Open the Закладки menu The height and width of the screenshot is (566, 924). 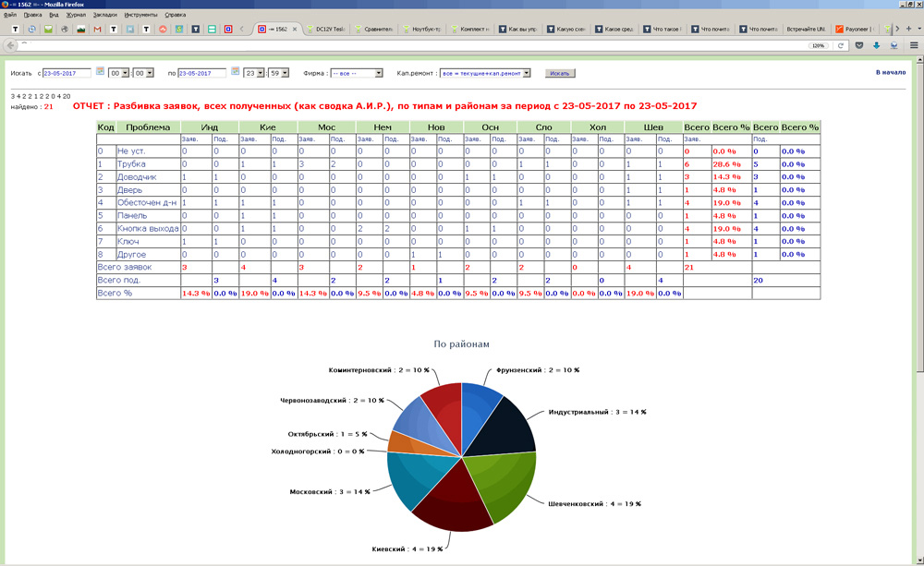pos(104,16)
